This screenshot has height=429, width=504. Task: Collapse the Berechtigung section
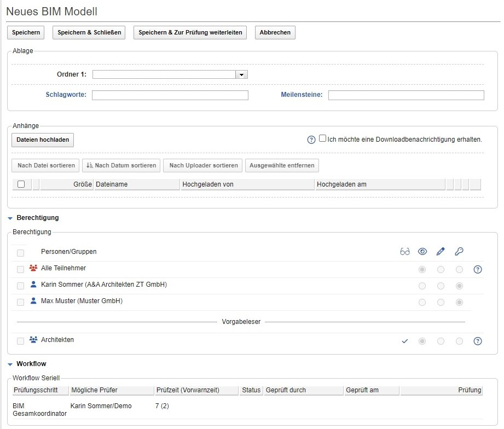9,217
